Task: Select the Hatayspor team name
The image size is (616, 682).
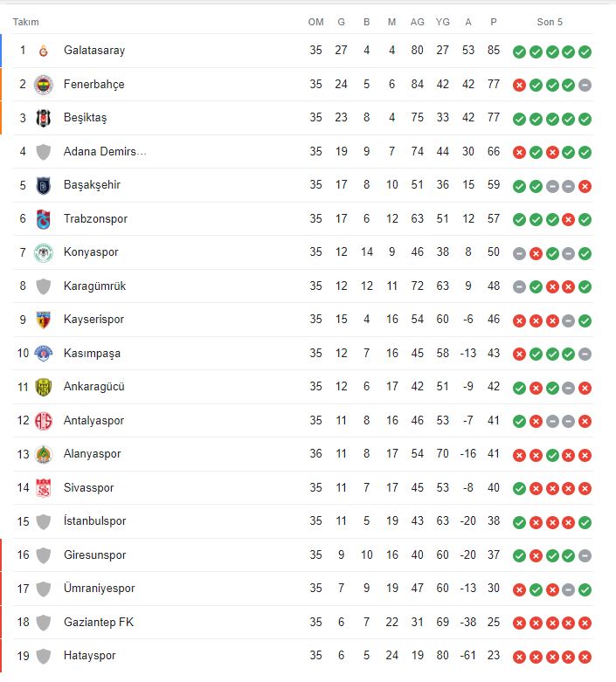Action: coord(89,656)
